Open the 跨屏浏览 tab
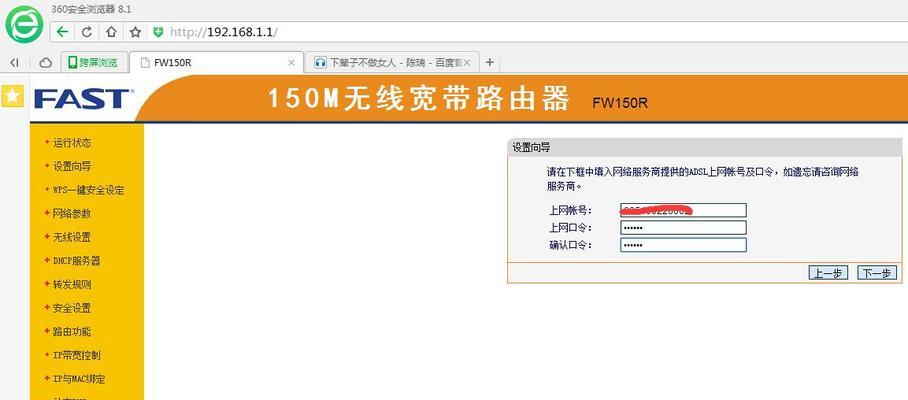908x400 pixels. [93, 63]
